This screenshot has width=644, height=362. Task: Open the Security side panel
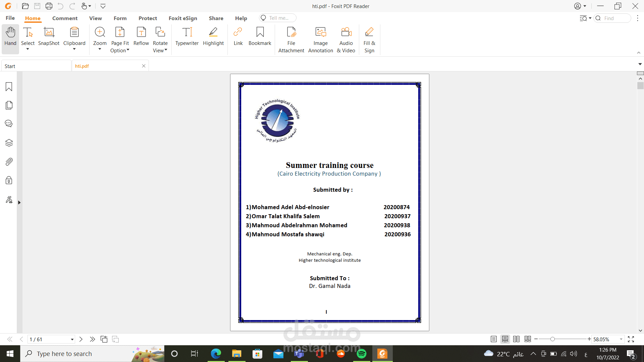pyautogui.click(x=9, y=180)
